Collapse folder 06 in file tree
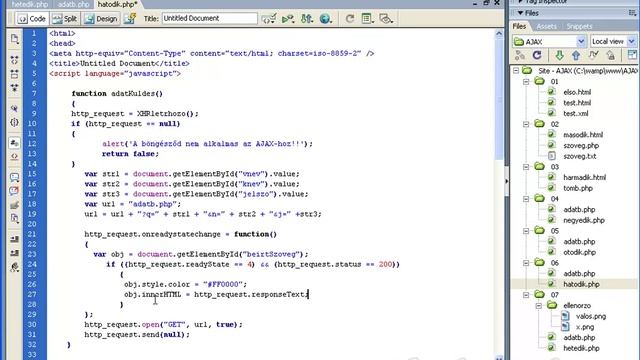 click(x=526, y=263)
